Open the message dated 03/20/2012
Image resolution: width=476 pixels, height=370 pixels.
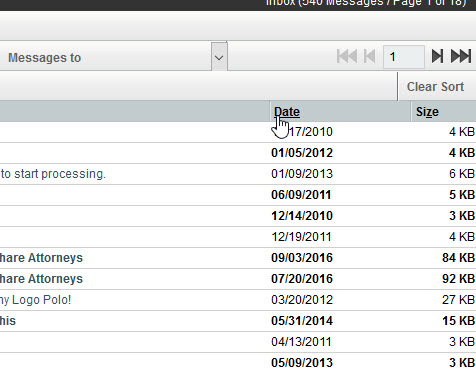coord(302,300)
